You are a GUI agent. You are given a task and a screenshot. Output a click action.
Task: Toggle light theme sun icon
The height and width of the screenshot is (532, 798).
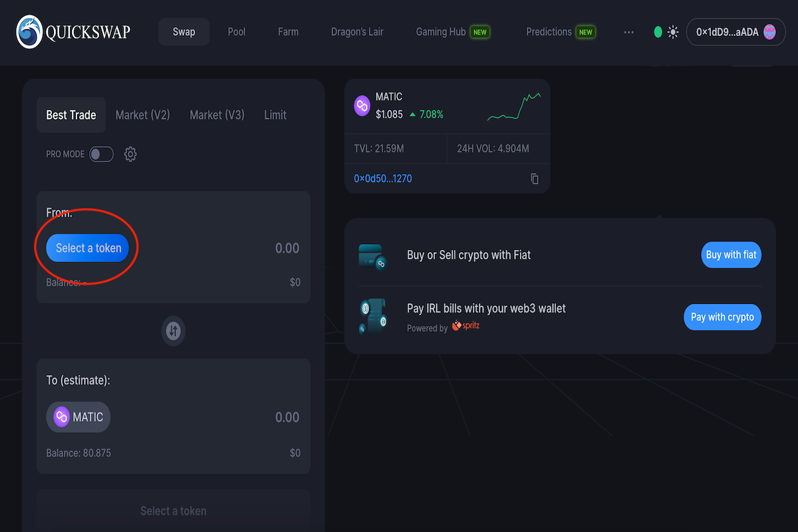click(x=674, y=32)
